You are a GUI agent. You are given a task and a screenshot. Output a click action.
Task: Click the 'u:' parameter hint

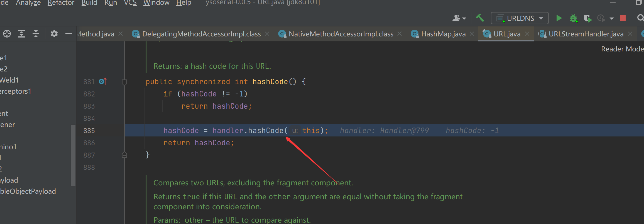tap(295, 130)
